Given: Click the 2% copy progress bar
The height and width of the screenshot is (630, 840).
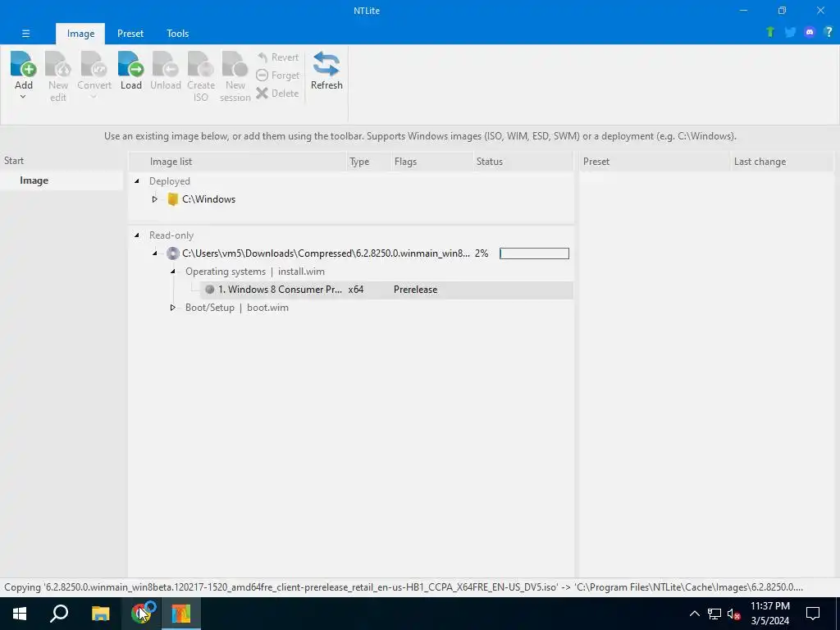Looking at the screenshot, I should [x=534, y=253].
